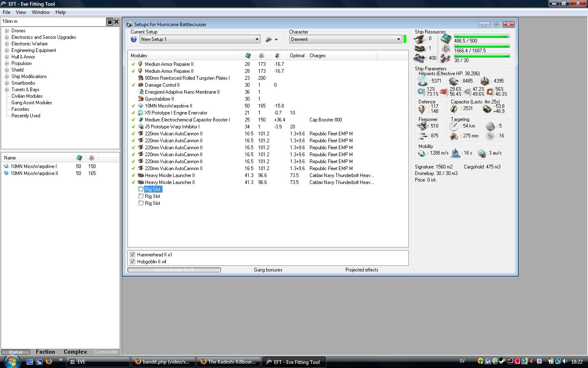Click the Active drones 5 / 5 bar

pyautogui.click(x=174, y=270)
